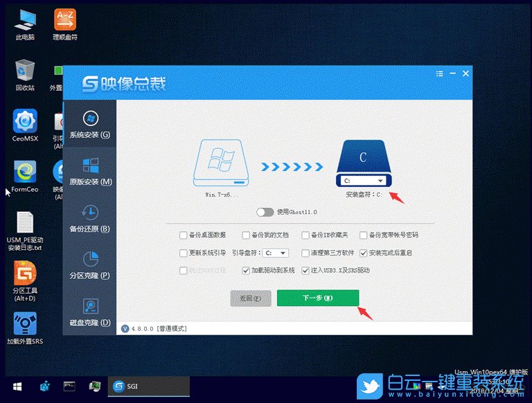Uncheck 加载驱动到系统 checkbox
Image resolution: width=532 pixels, height=403 pixels.
pyautogui.click(x=246, y=271)
